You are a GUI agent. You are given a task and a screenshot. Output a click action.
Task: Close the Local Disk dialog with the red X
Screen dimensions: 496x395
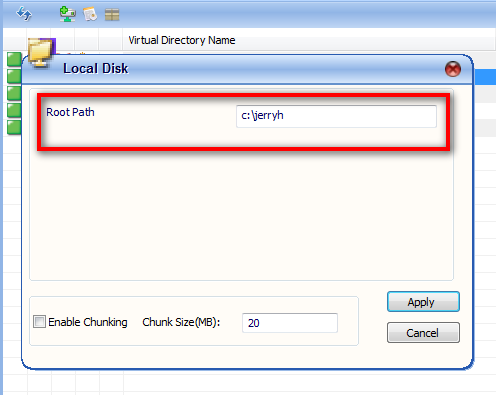[453, 69]
